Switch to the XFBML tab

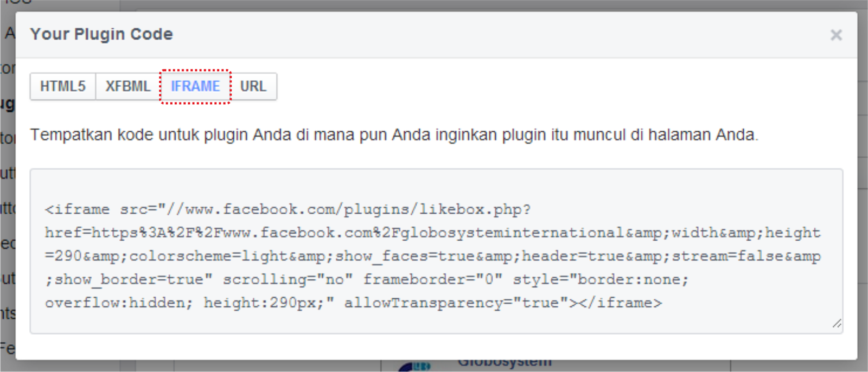point(128,86)
